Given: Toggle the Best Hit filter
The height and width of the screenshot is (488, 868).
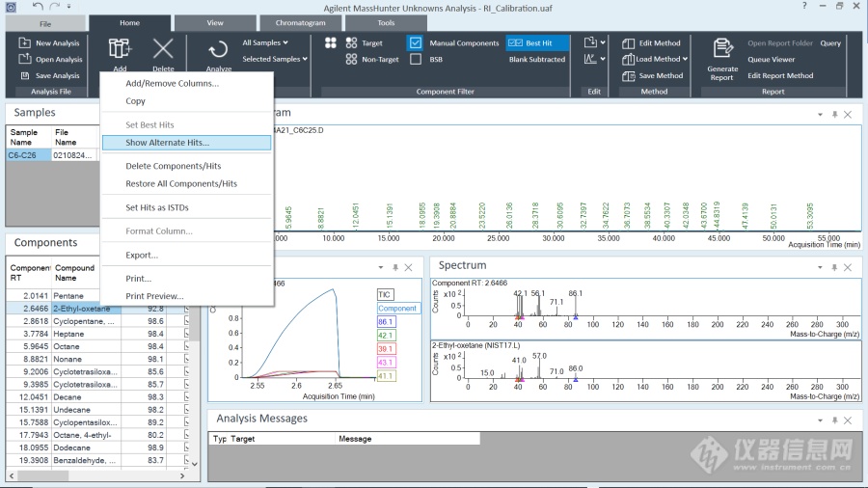Looking at the screenshot, I should (536, 42).
